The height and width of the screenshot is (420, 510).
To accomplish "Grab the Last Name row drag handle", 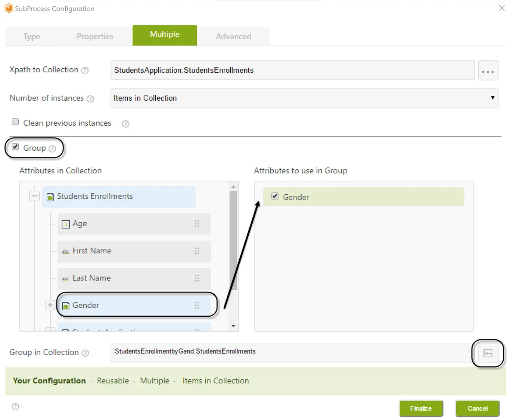I will click(x=197, y=278).
